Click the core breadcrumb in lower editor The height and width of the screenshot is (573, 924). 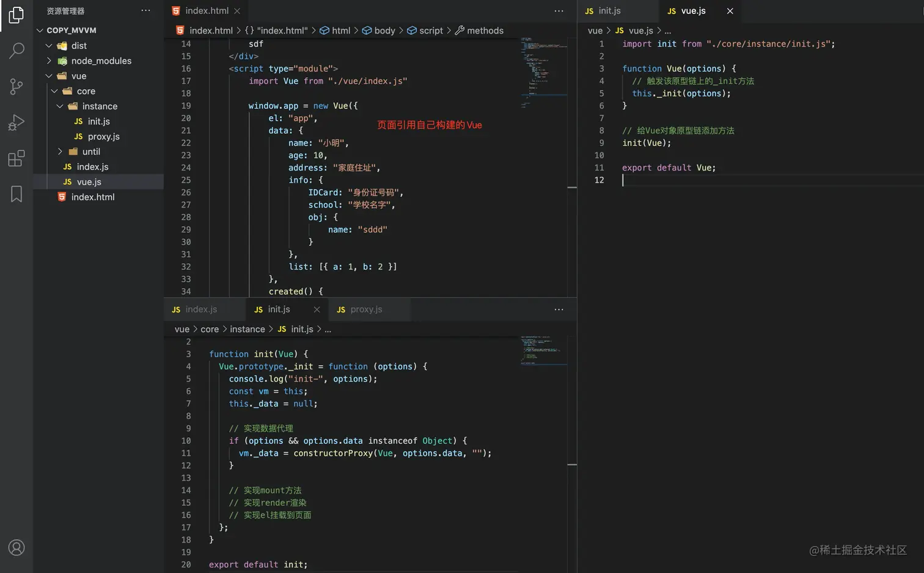210,329
